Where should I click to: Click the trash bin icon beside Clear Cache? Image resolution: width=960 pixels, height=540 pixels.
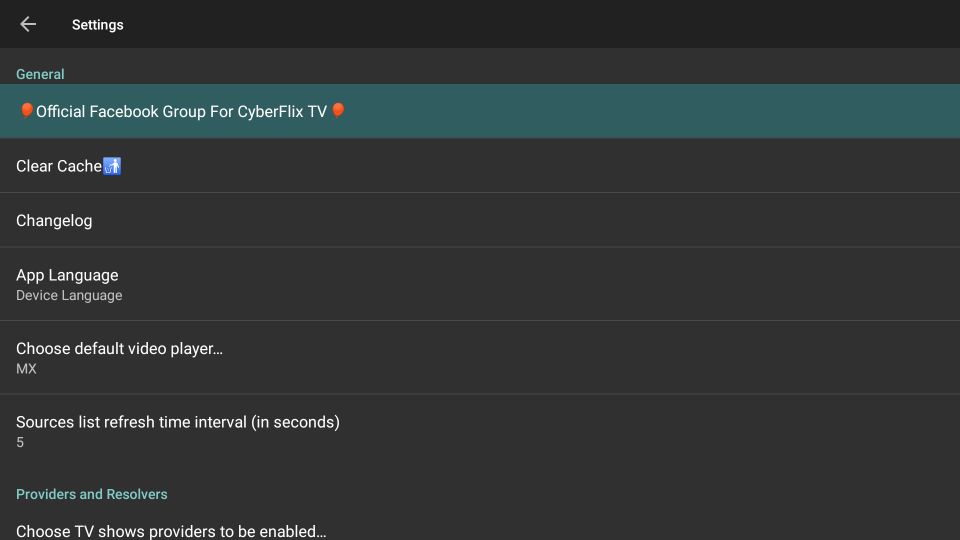[x=112, y=166]
